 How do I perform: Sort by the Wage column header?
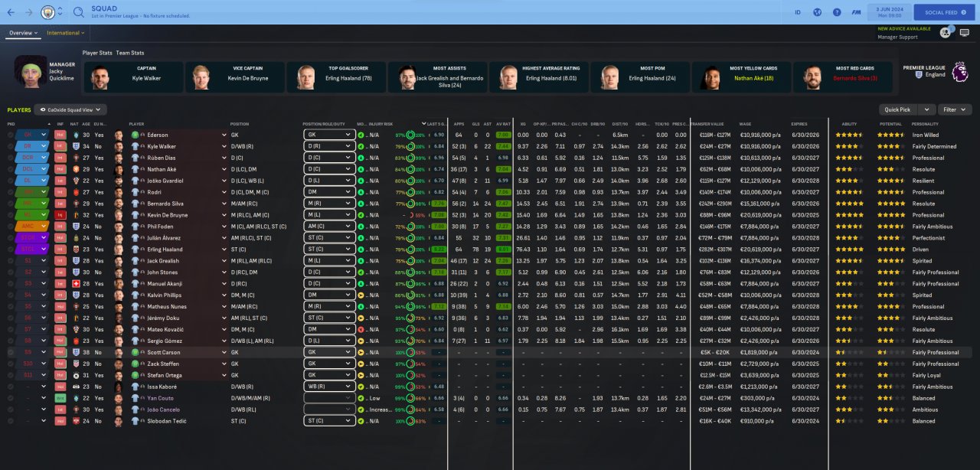(746, 123)
